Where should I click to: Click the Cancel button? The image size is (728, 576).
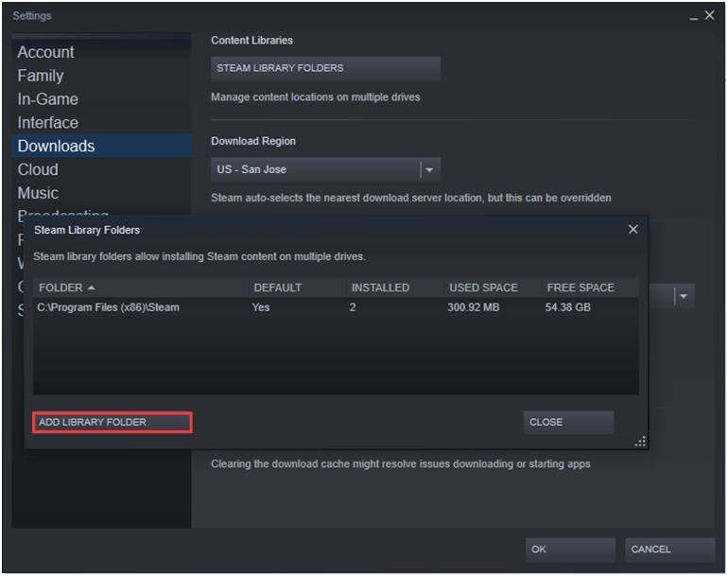tap(669, 550)
